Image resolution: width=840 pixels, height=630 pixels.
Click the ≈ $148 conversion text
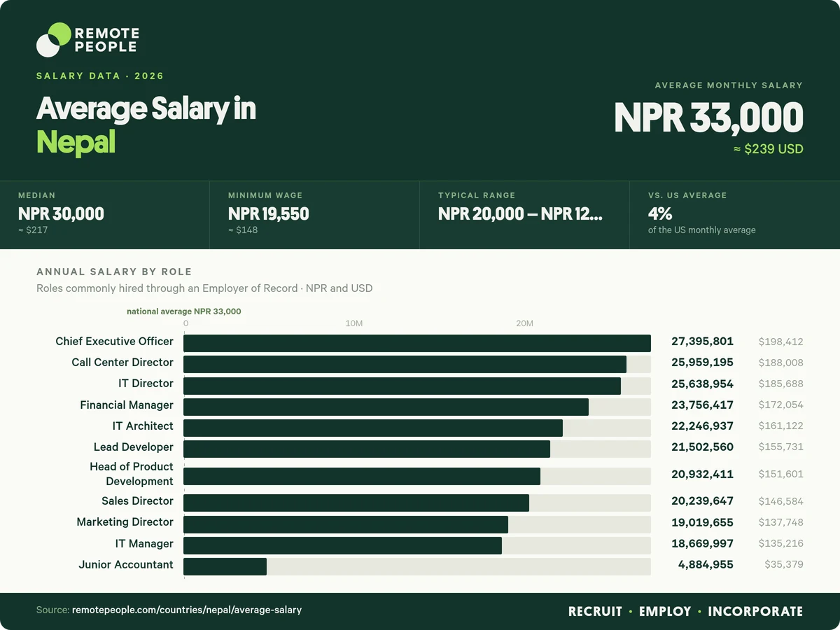(243, 230)
